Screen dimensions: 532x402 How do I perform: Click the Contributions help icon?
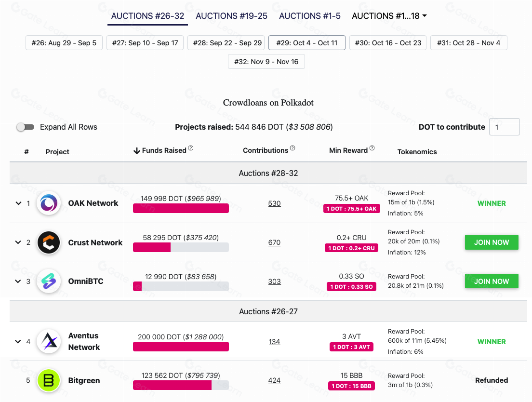[293, 148]
